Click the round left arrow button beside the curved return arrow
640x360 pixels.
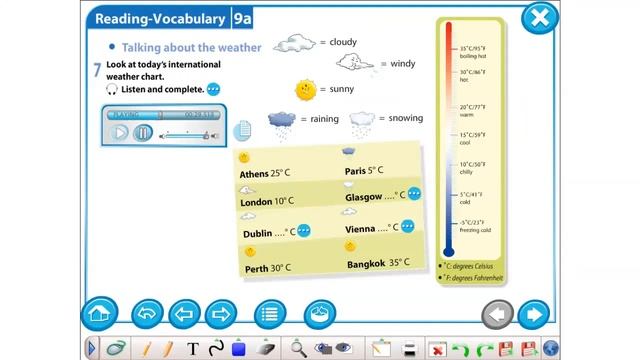184,314
